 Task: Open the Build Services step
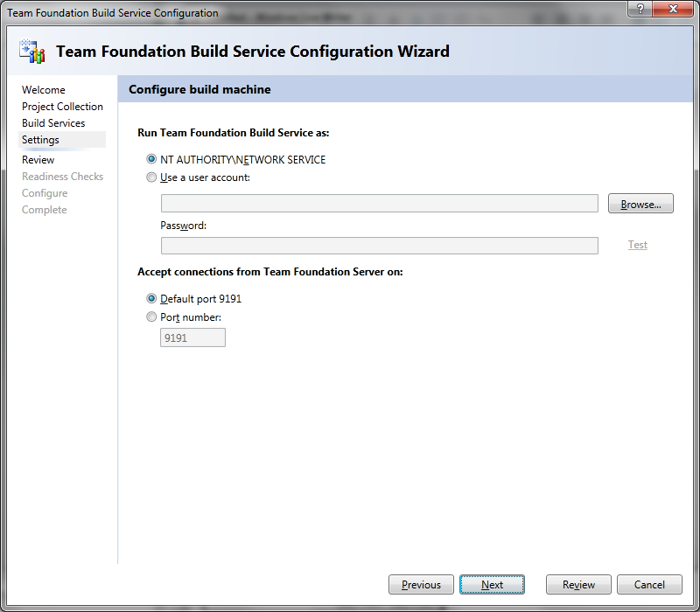[53, 123]
